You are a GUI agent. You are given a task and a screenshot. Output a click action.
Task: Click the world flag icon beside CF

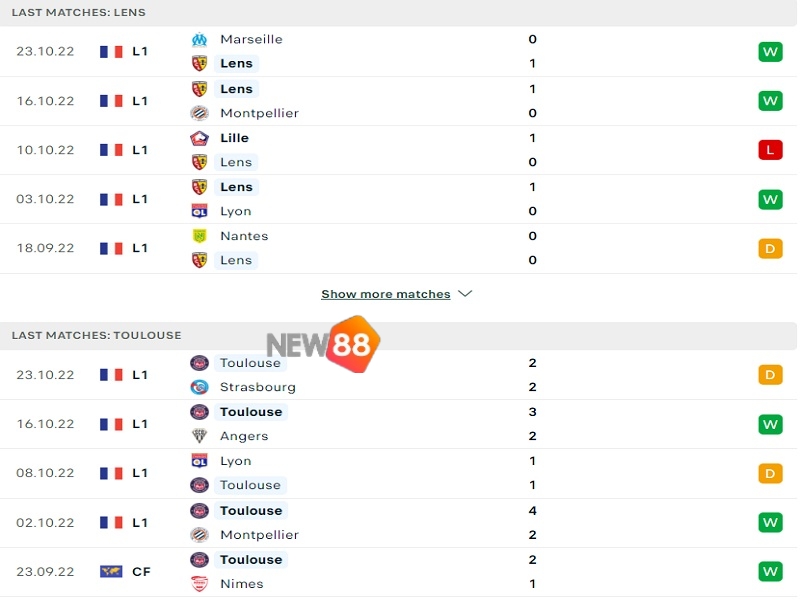click(111, 571)
